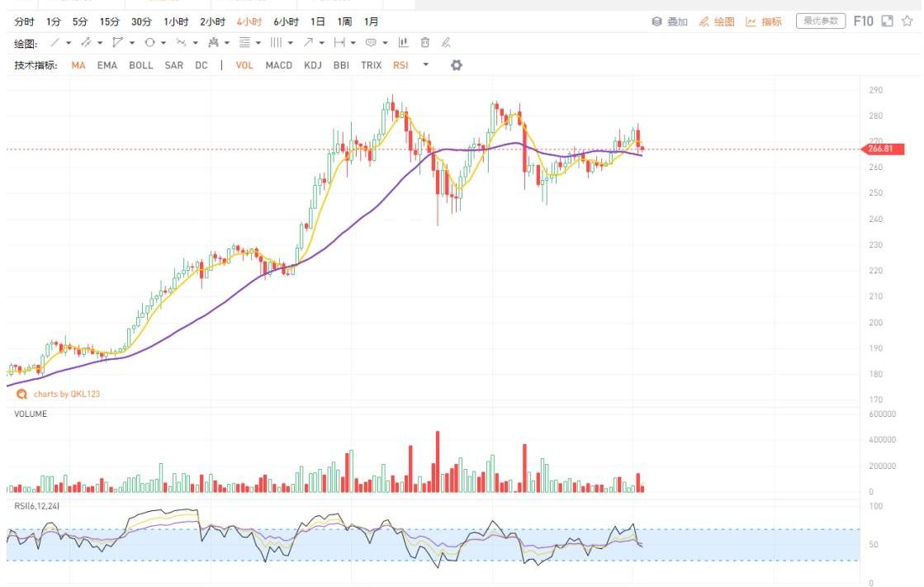Click the 最优参数 button

coord(821,21)
